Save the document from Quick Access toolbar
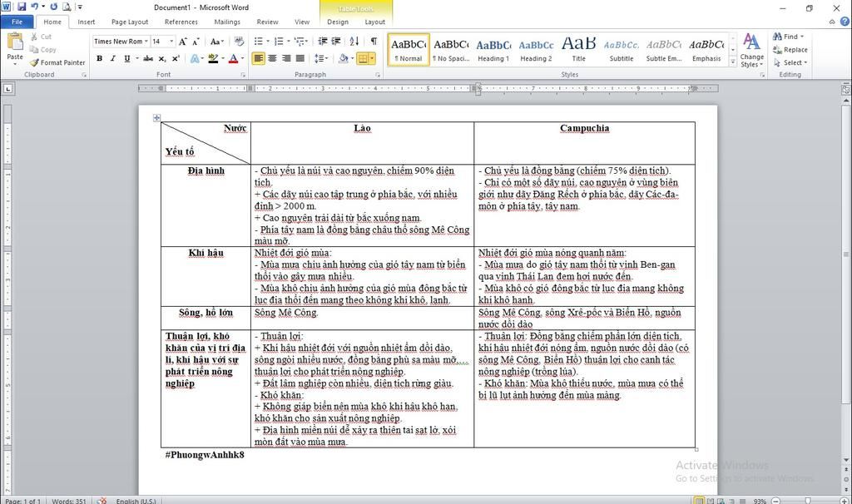This screenshot has width=852, height=504. click(x=22, y=7)
